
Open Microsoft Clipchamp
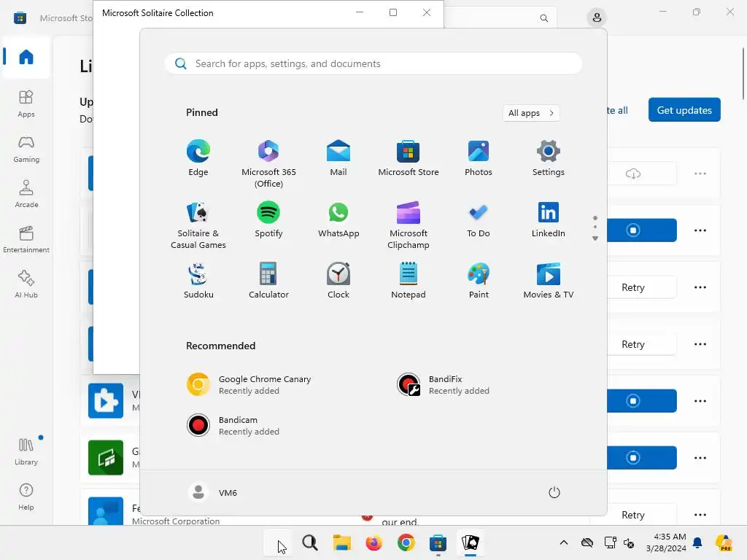click(409, 225)
